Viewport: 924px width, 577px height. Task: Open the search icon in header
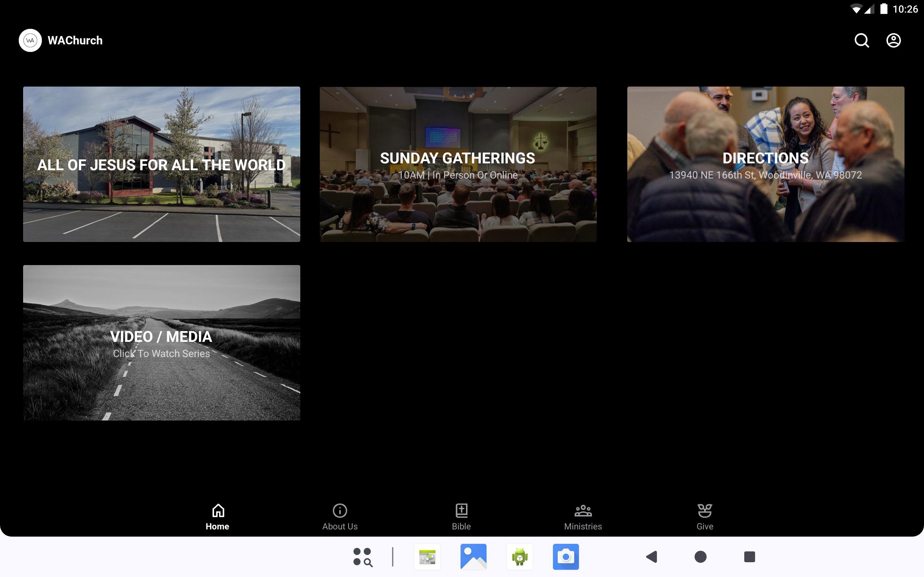point(862,40)
